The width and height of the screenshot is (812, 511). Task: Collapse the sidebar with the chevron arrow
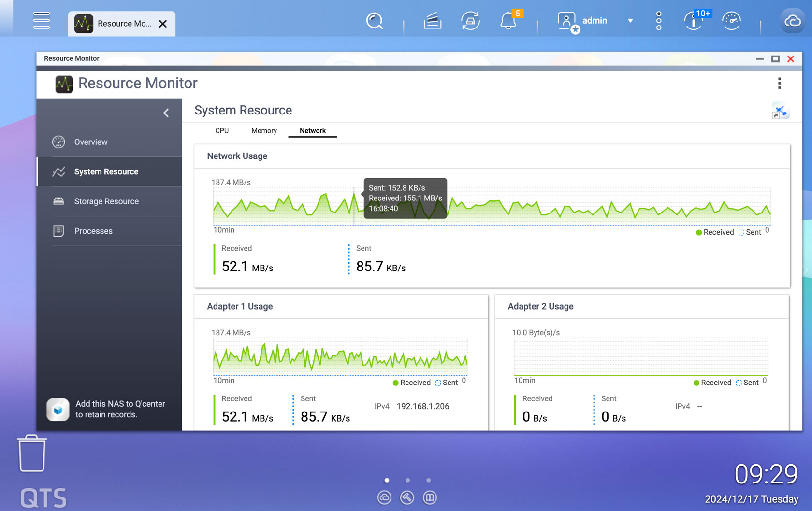pos(166,113)
